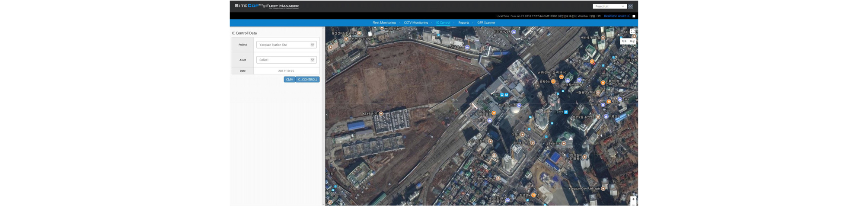Click the SiteCop Fleet Manager logo

pos(267,6)
